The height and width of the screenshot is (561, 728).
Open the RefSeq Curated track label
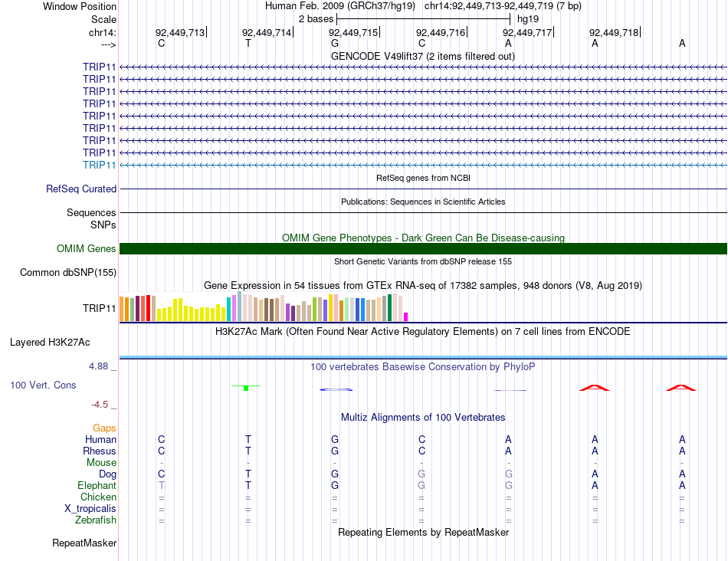pos(81,189)
